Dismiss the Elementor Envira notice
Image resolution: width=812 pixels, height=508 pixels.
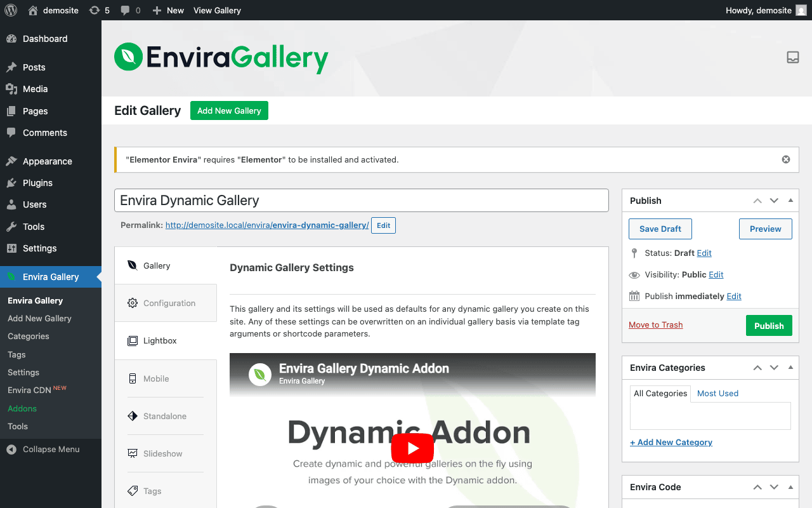pyautogui.click(x=785, y=159)
